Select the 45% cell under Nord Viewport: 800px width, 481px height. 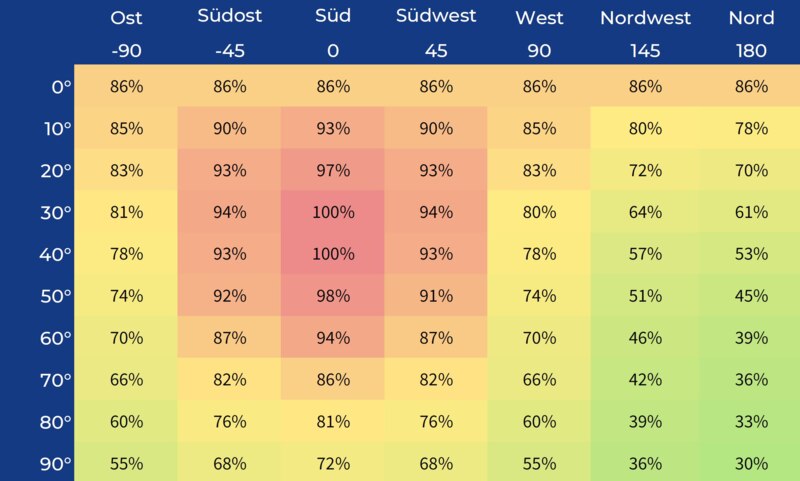coord(749,296)
